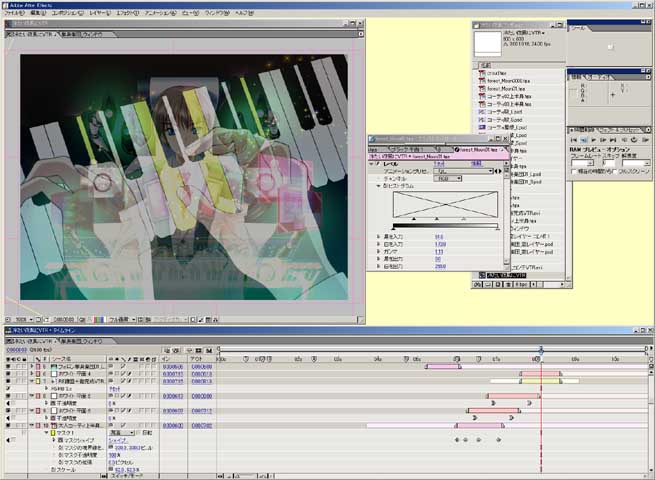The image size is (655, 480).
Task: Open the フル画質 resolution dropdown in viewer
Action: [122, 320]
